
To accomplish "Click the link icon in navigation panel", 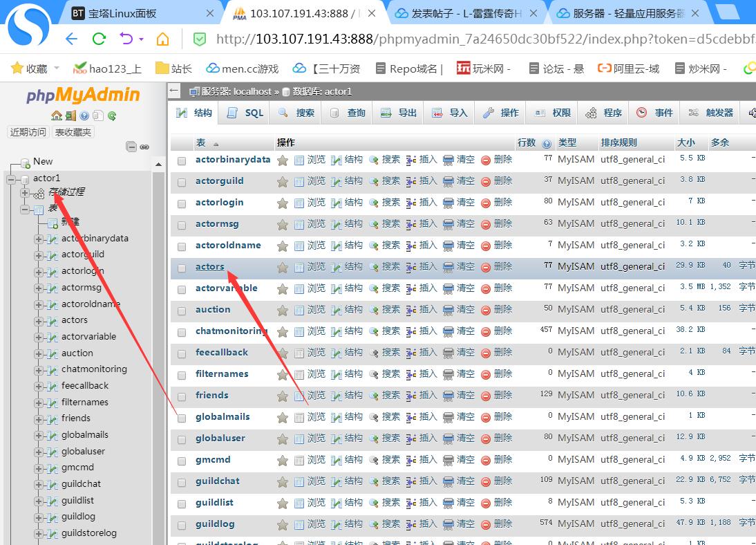I will point(144,147).
